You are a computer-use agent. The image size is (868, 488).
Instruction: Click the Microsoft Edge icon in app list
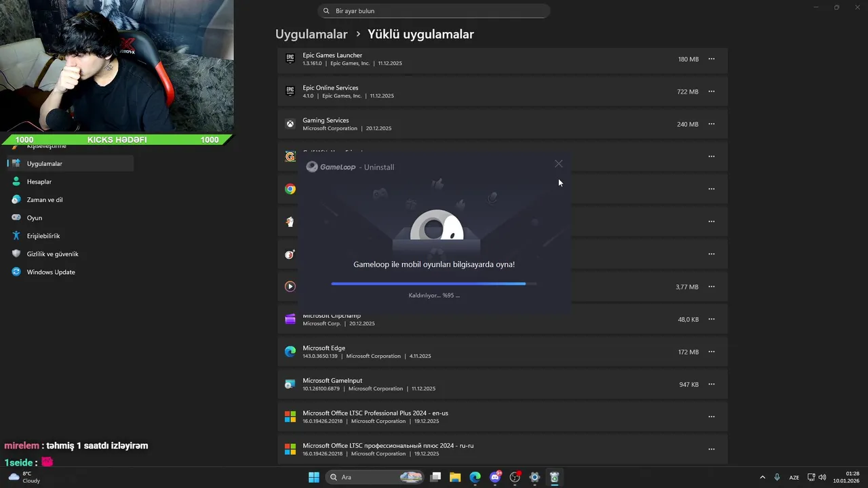tap(290, 352)
